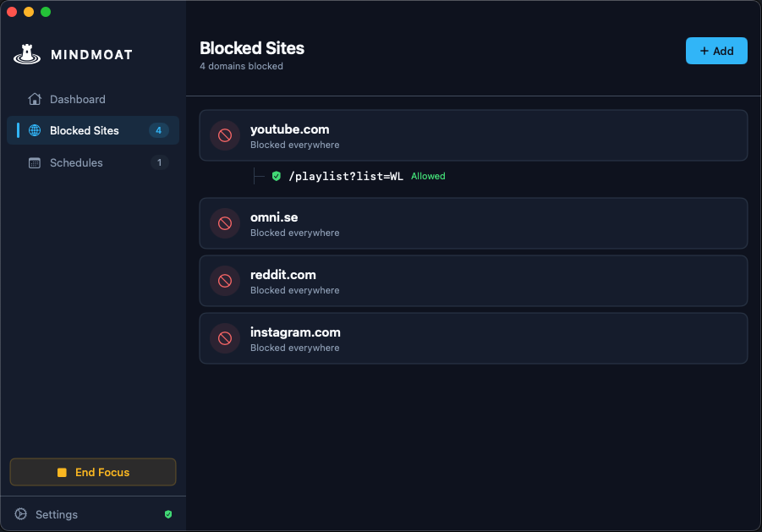
Task: Click the green shield on the playlist whitelist rule
Action: (x=277, y=177)
